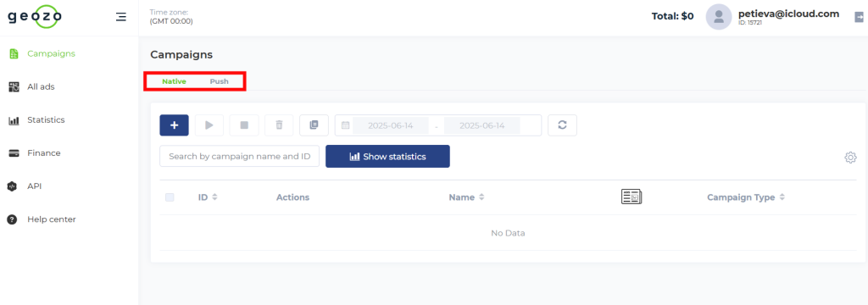Click the Statistics bar chart icon in sidebar
The width and height of the screenshot is (868, 305).
[x=14, y=120]
